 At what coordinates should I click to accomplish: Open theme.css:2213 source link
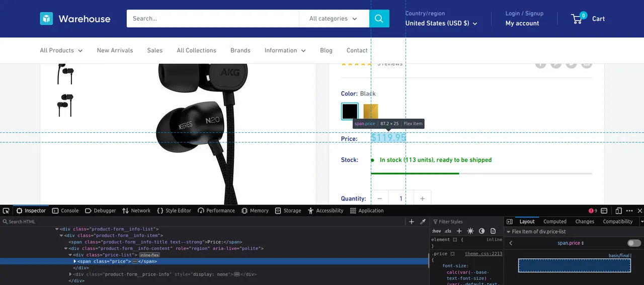pyautogui.click(x=484, y=254)
